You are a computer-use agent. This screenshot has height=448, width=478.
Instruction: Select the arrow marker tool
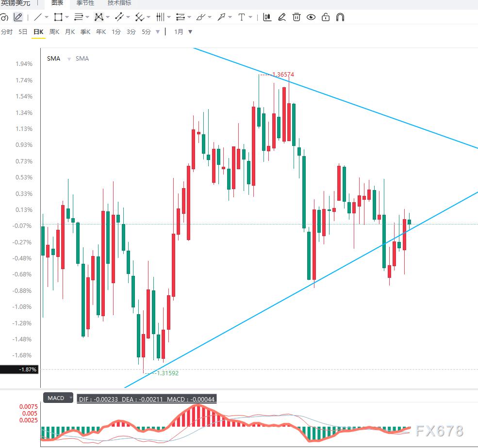click(x=221, y=17)
